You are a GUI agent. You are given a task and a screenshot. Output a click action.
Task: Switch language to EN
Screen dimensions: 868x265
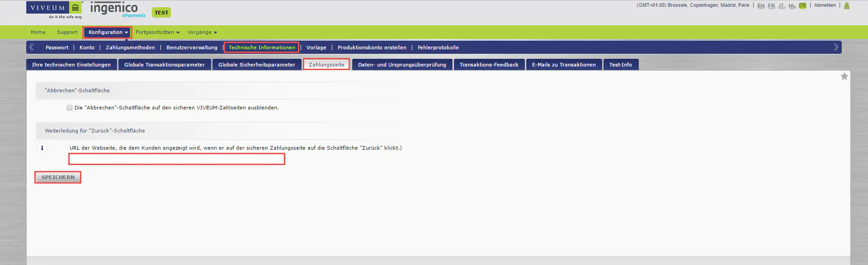tap(761, 6)
